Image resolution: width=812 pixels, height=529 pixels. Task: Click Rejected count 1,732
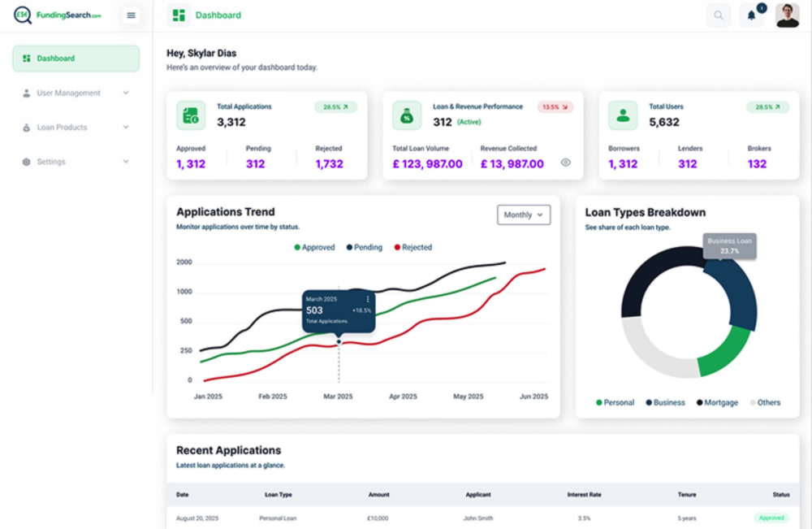pyautogui.click(x=330, y=164)
